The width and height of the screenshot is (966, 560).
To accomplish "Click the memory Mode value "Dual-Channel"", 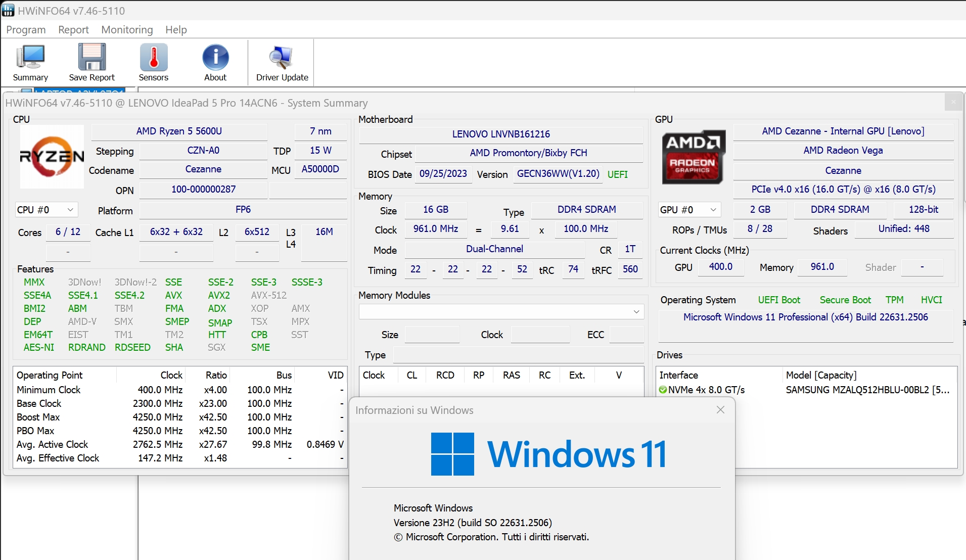I will [x=494, y=249].
